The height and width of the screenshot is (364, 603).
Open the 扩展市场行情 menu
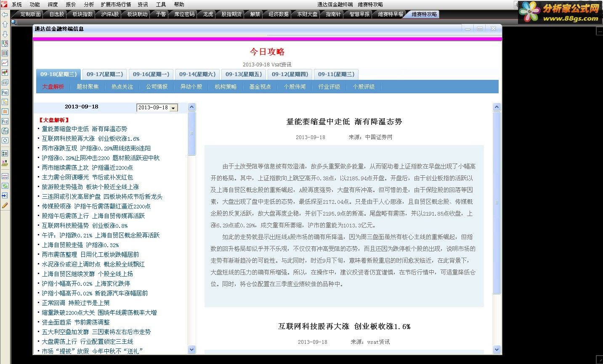pyautogui.click(x=116, y=5)
